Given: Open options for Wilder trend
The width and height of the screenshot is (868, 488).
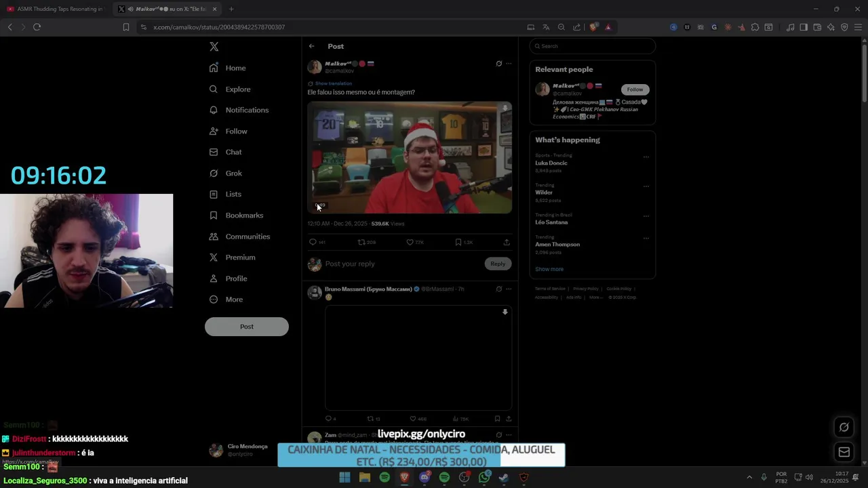Looking at the screenshot, I should 646,186.
